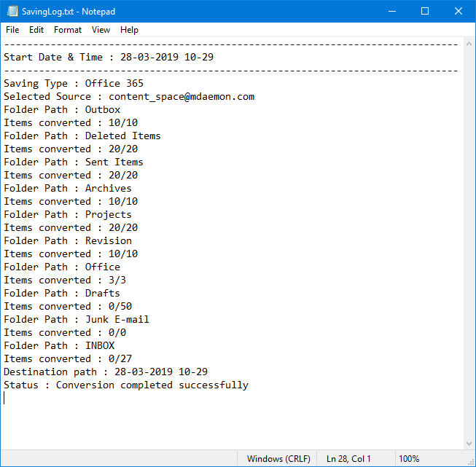The height and width of the screenshot is (467, 476).
Task: Click the scrollbar up arrow
Action: tap(469, 44)
